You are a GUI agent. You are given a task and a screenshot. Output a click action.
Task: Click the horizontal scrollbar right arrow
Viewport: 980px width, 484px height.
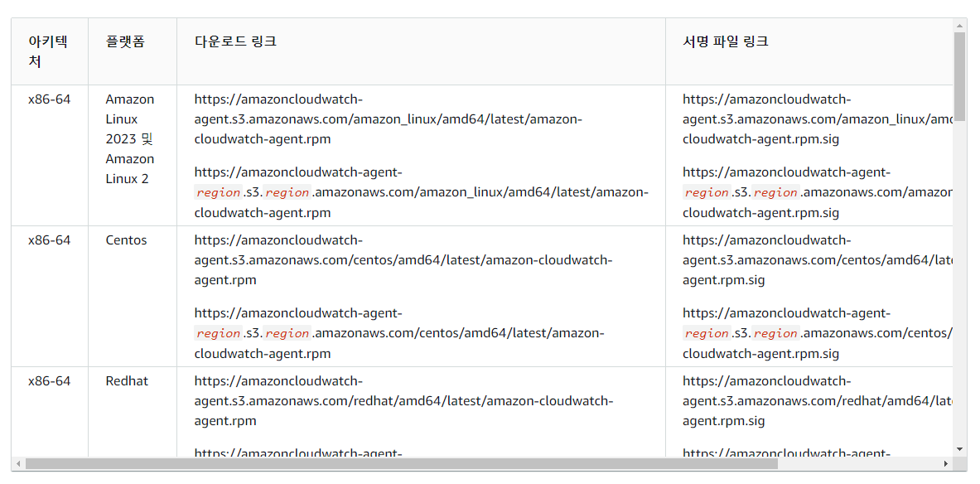click(946, 463)
